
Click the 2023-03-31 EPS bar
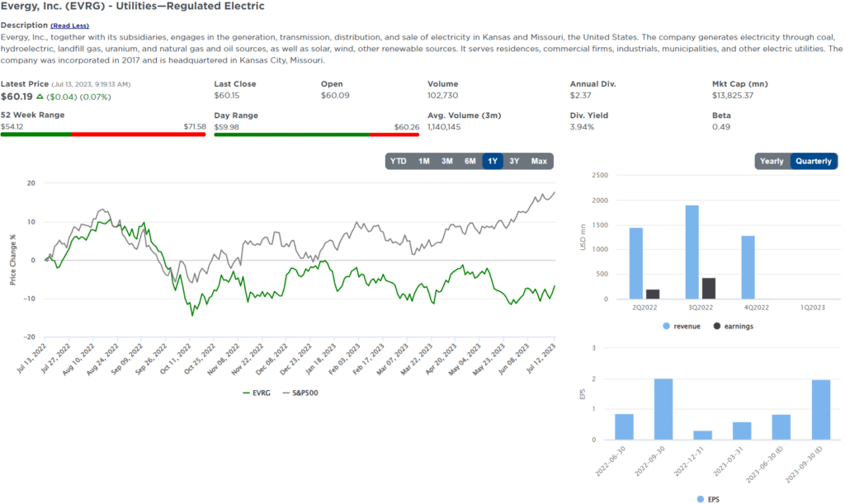click(x=742, y=431)
